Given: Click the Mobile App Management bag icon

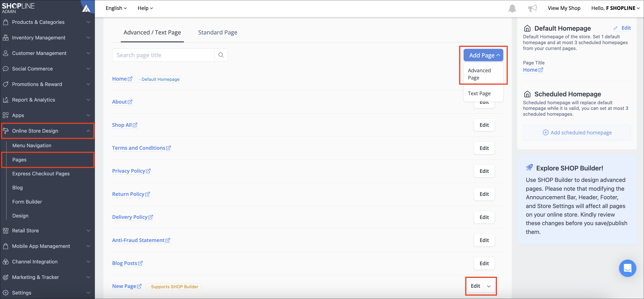Looking at the screenshot, I should pyautogui.click(x=5, y=246).
